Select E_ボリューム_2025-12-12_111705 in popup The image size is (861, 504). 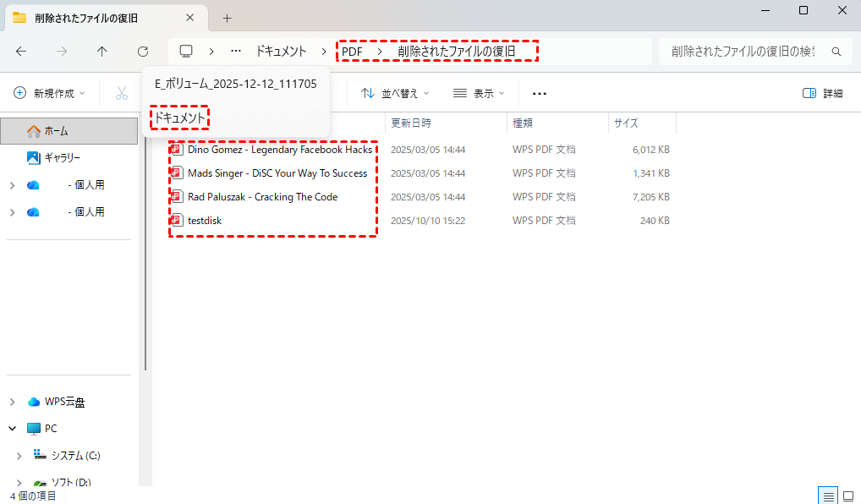point(235,84)
